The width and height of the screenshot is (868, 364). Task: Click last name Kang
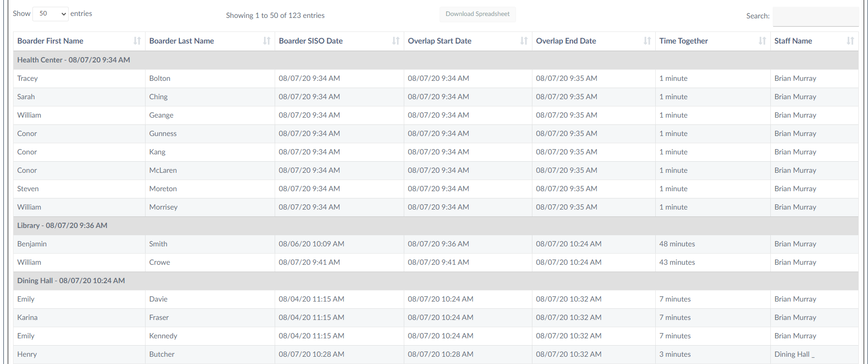[157, 152]
